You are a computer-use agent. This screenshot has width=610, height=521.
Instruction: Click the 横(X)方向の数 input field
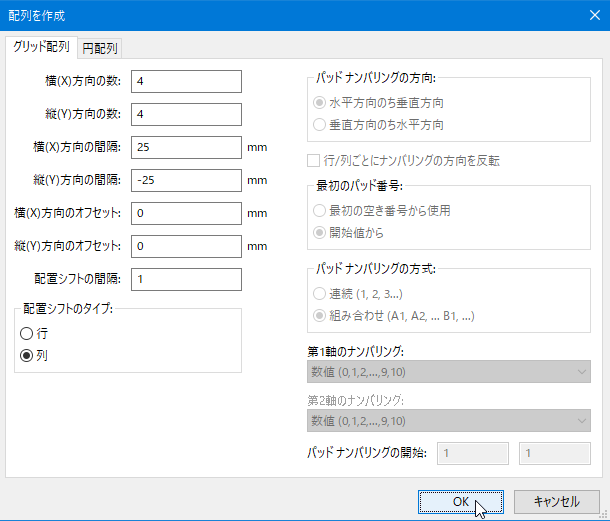(186, 81)
